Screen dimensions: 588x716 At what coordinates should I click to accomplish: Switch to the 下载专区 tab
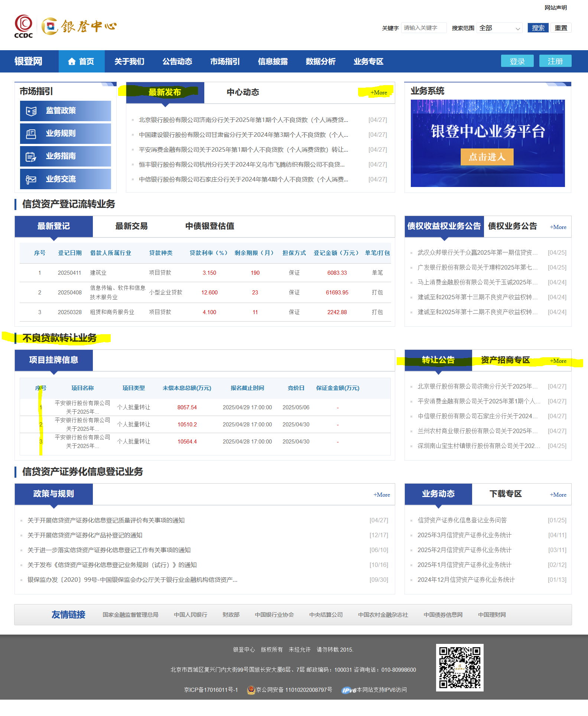click(506, 494)
